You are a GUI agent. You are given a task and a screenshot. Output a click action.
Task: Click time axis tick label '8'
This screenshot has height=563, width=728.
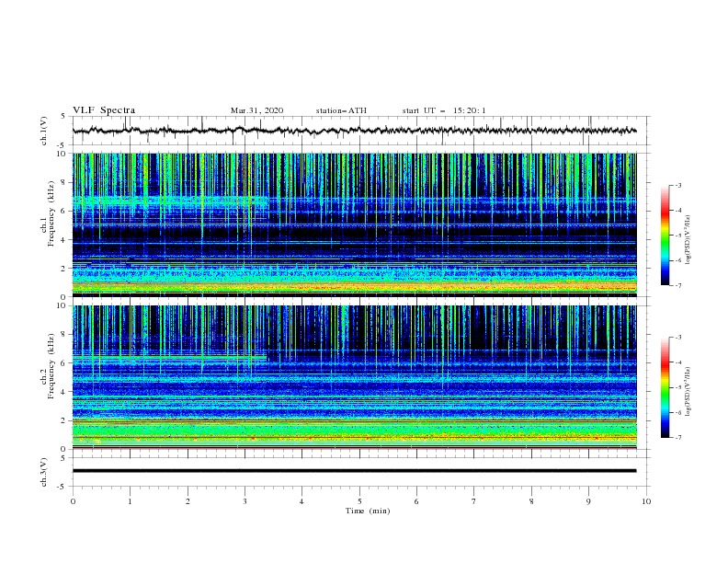coord(531,501)
